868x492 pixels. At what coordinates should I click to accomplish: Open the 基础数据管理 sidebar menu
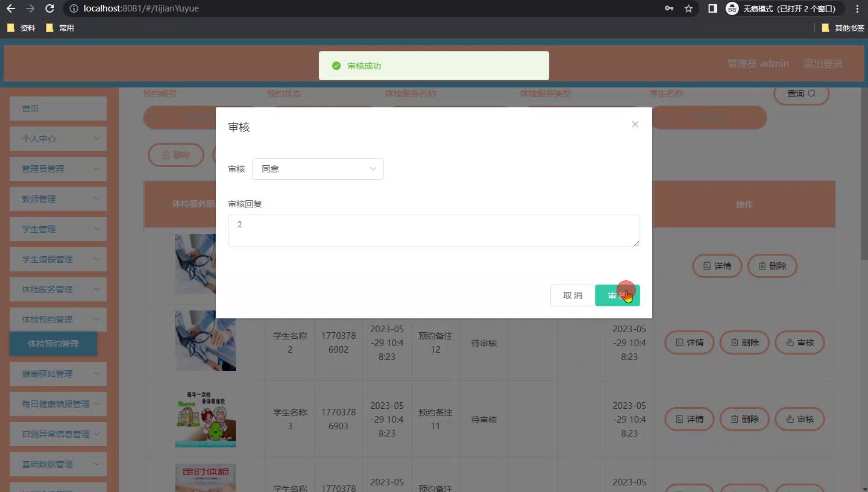pos(58,464)
